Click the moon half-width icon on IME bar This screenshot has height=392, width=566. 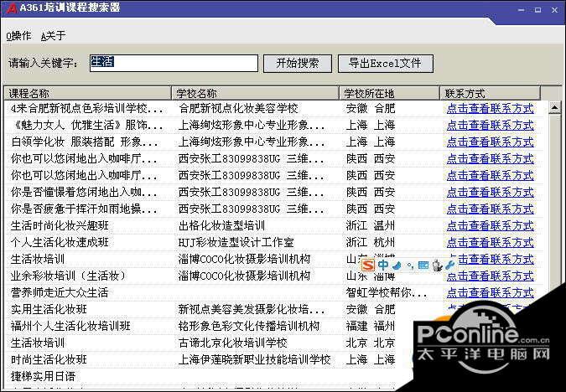pyautogui.click(x=397, y=266)
